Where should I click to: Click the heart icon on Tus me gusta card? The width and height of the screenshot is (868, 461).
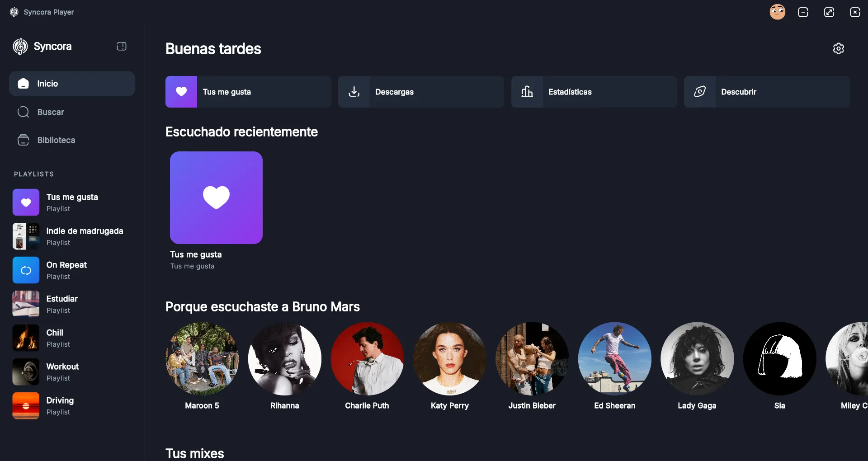[x=181, y=92]
